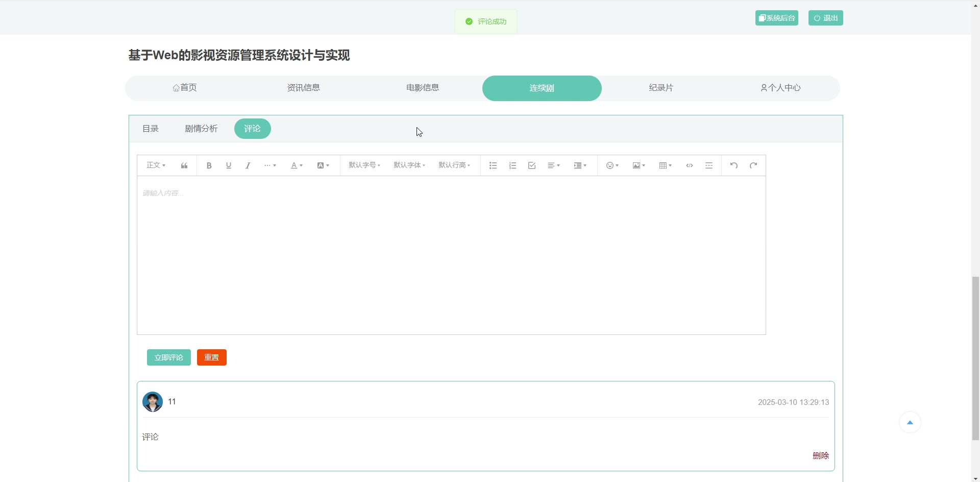Go to 电影信息 in navigation bar
The image size is (980, 482).
click(423, 88)
